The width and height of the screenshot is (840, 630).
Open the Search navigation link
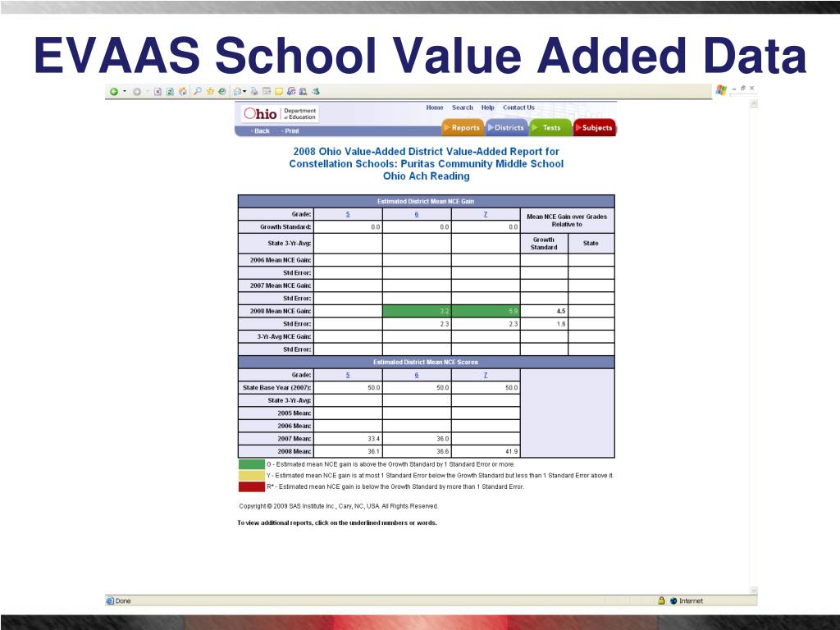(x=463, y=107)
